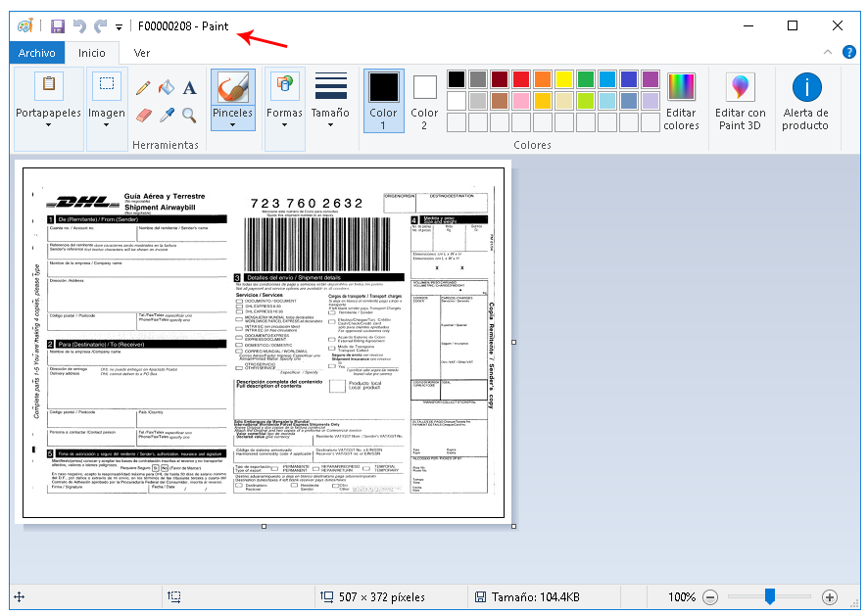Close the Paint window
Viewport: 868px width, 615px height.
point(838,26)
